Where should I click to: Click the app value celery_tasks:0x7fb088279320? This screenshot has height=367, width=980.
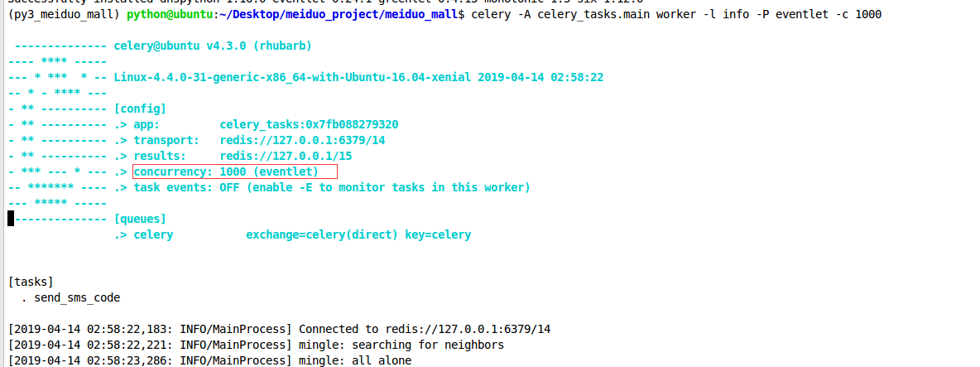pos(309,124)
